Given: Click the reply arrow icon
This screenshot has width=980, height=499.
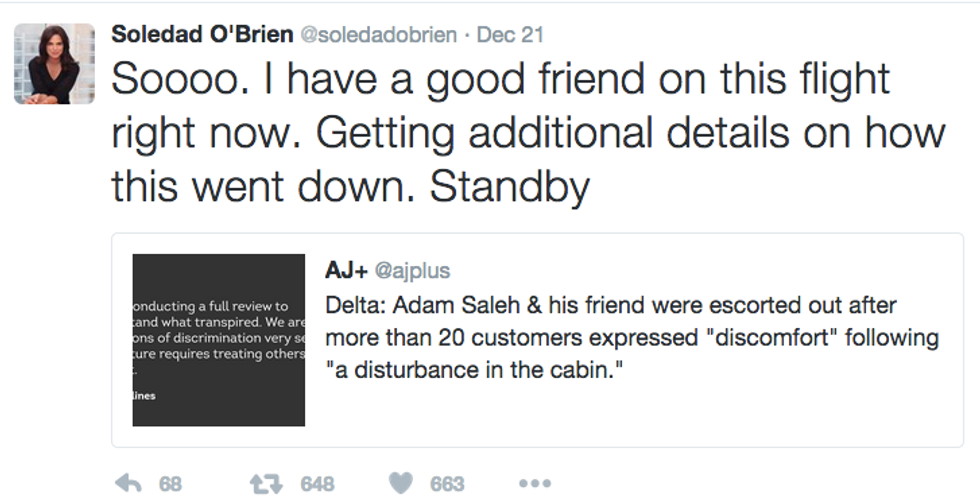Looking at the screenshot, I should coord(128,483).
